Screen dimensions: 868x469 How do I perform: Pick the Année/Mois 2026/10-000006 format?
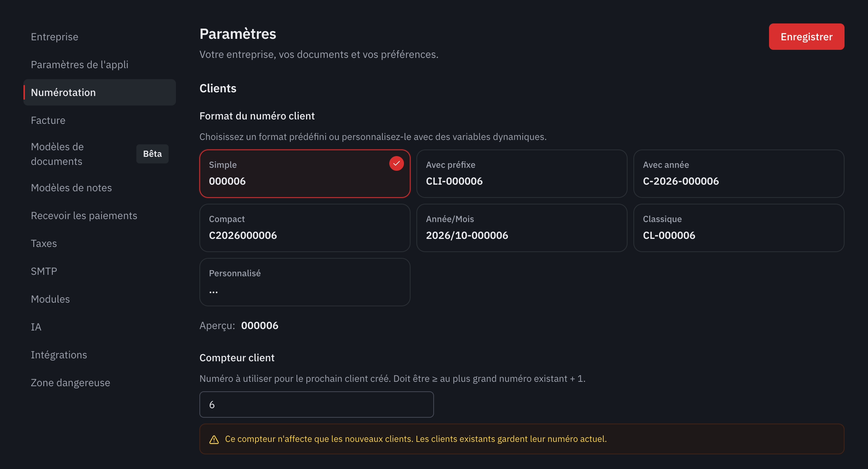click(x=522, y=228)
